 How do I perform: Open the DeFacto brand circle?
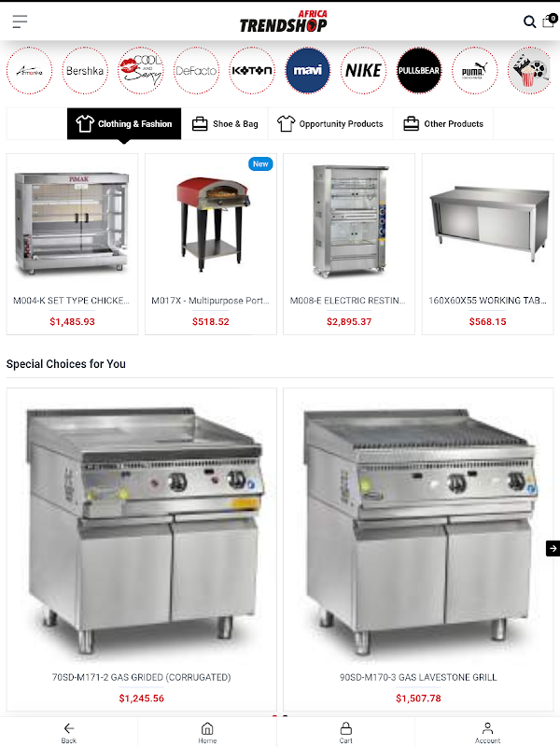(x=196, y=71)
